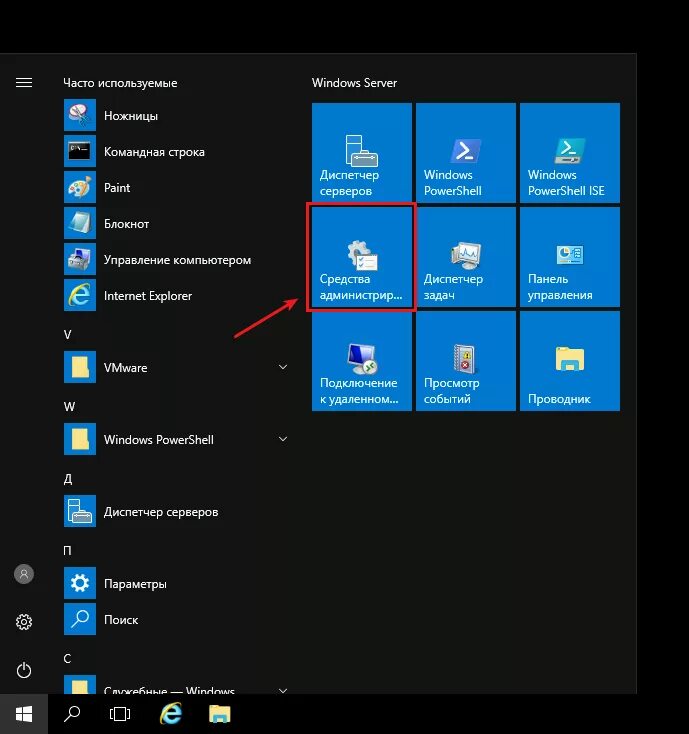Open the Просмотр событий tile
Image resolution: width=689 pixels, height=734 pixels.
click(466, 361)
